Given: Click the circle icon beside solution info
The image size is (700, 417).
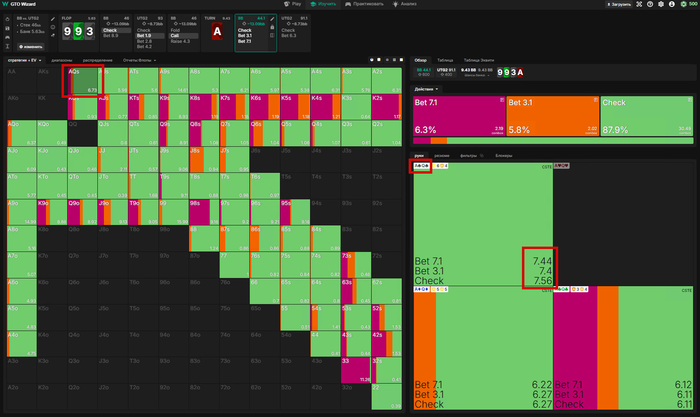Looking at the screenshot, I should click(x=53, y=27).
